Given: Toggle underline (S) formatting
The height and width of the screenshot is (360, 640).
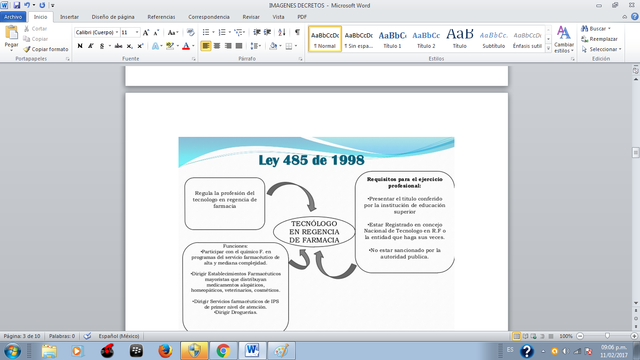Looking at the screenshot, I should 102,46.
